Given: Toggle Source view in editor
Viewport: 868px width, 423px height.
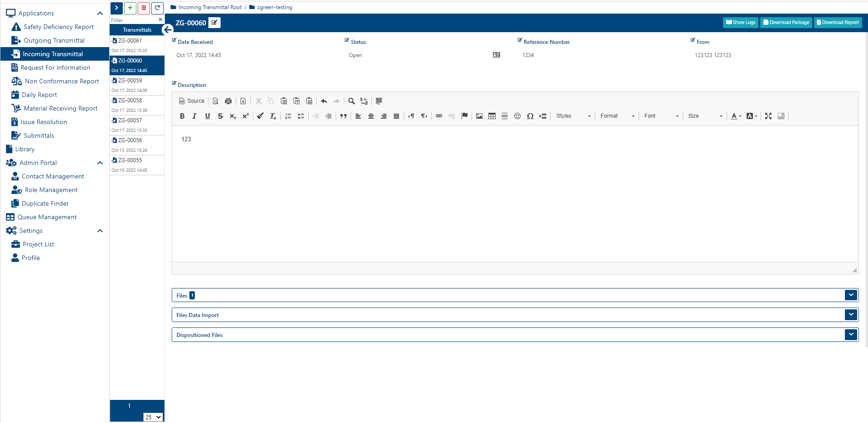Looking at the screenshot, I should point(192,101).
